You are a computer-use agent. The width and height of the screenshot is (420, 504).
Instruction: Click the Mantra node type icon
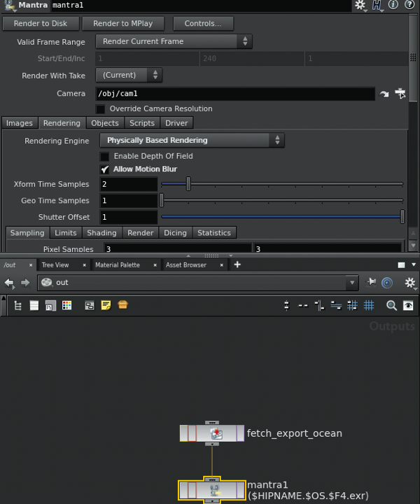[x=10, y=6]
